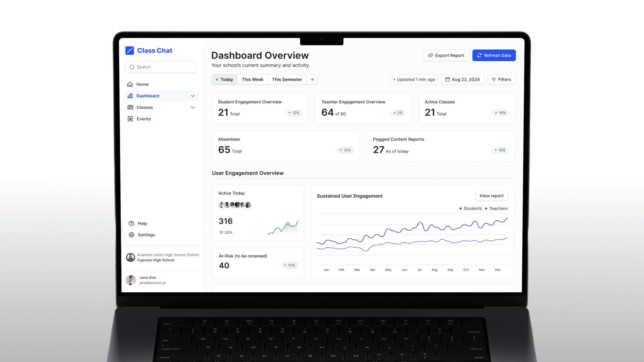Image resolution: width=644 pixels, height=362 pixels.
Task: Open the Aug 22, 2024 date picker
Action: [x=462, y=79]
